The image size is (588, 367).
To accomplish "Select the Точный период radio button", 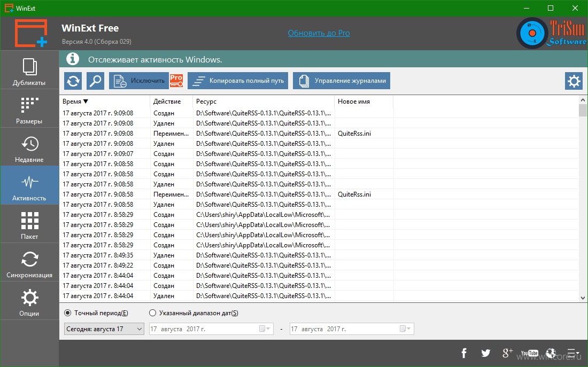I will click(x=68, y=313).
